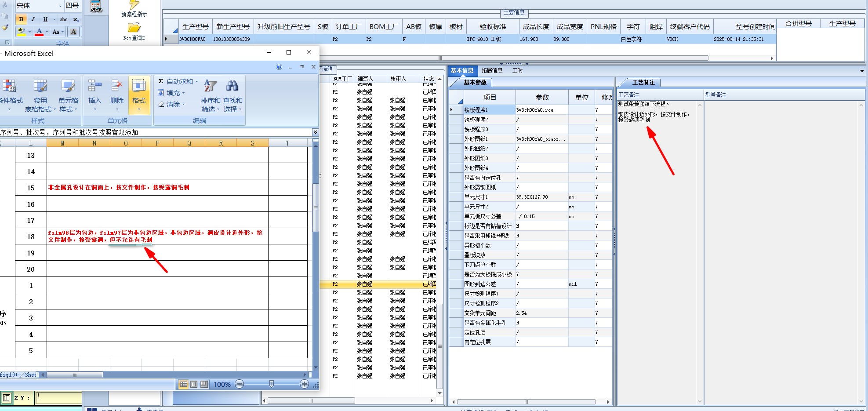Select the 基本参数 tab
868x411 pixels.
pyautogui.click(x=475, y=82)
